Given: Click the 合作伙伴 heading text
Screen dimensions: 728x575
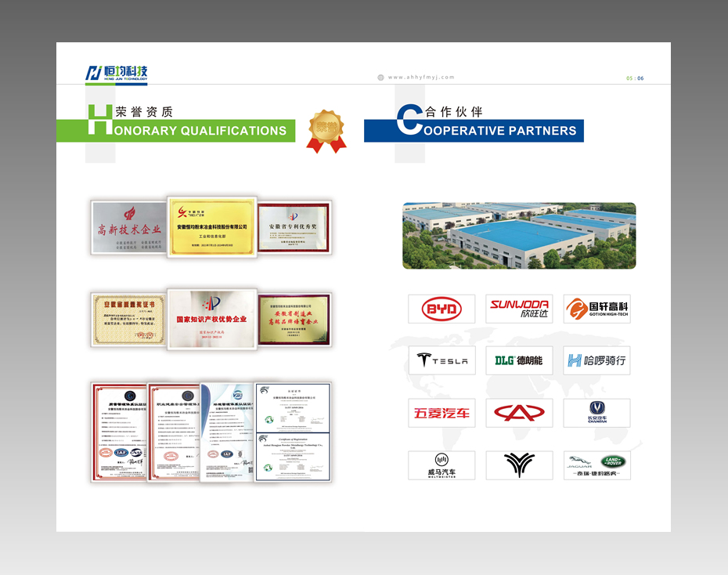Looking at the screenshot, I should pyautogui.click(x=453, y=111).
